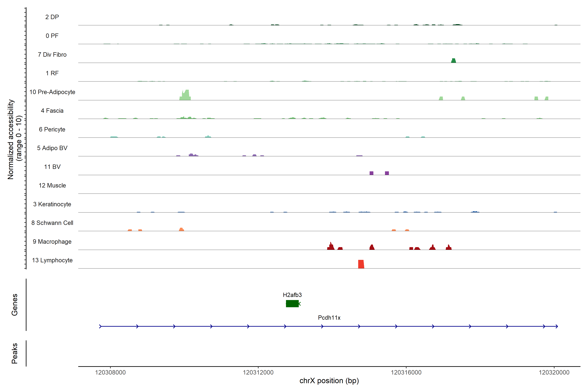Screen dimensions: 588x392
Task: Click the Peaks panel label
Action: [x=15, y=353]
